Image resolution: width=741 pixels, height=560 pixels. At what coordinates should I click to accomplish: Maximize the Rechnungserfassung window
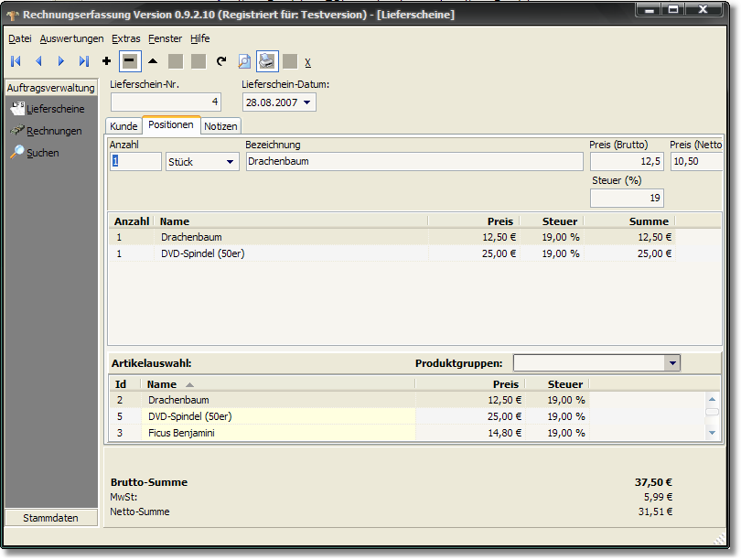click(673, 9)
